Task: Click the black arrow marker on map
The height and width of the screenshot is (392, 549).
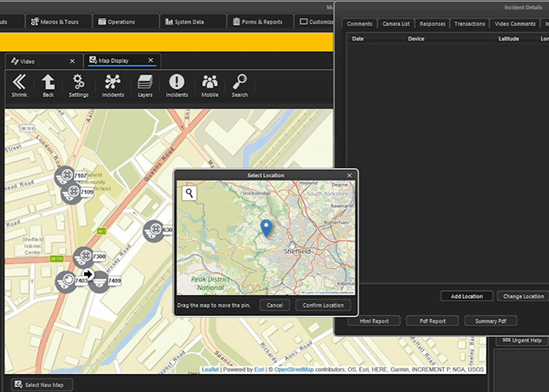Action: 88,274
